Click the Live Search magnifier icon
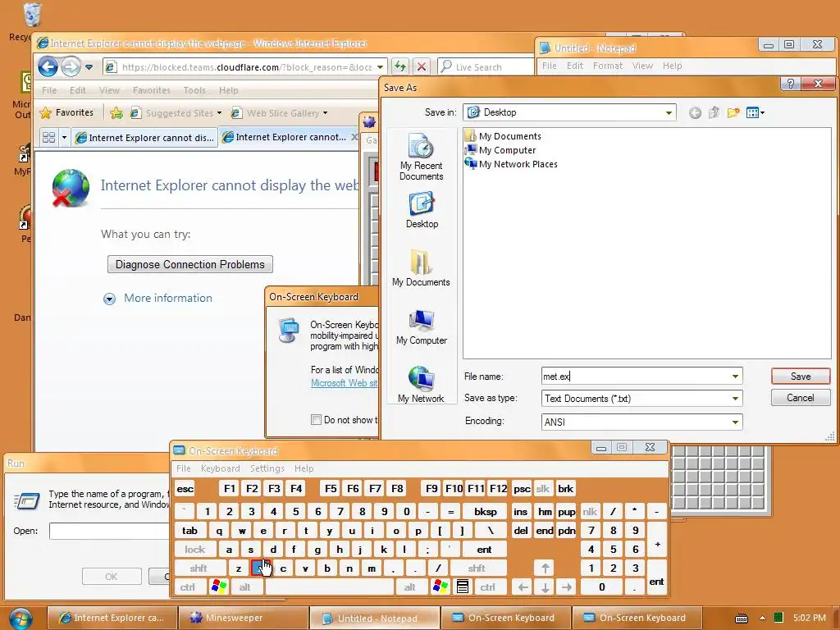 [445, 66]
